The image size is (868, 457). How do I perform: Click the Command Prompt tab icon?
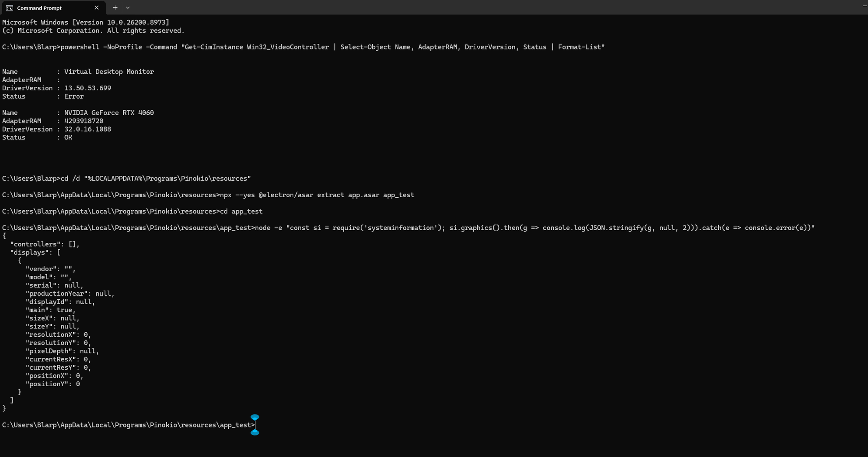9,8
